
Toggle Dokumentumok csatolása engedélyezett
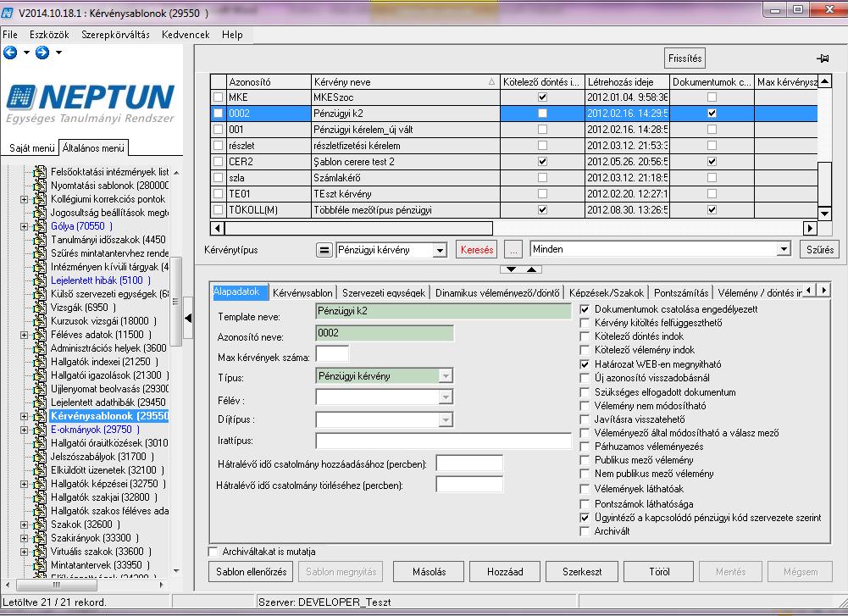click(585, 309)
